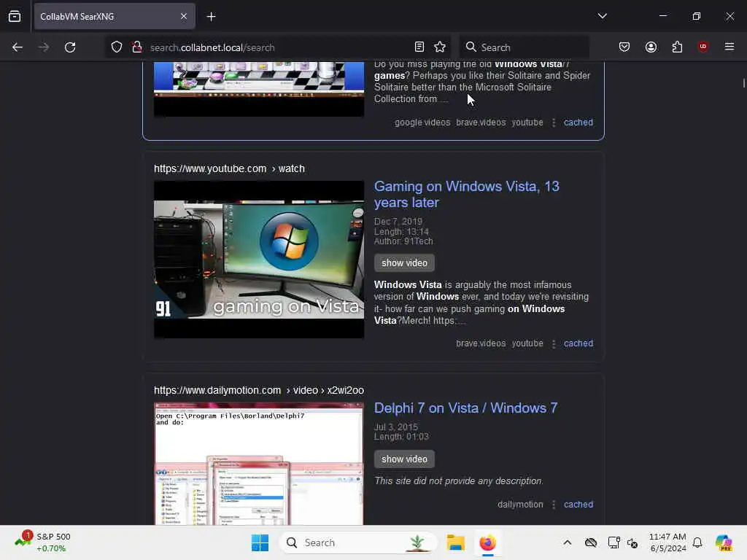The image size is (747, 560).
Task: Close the CollabVM SearXNG tab
Action: 184,16
